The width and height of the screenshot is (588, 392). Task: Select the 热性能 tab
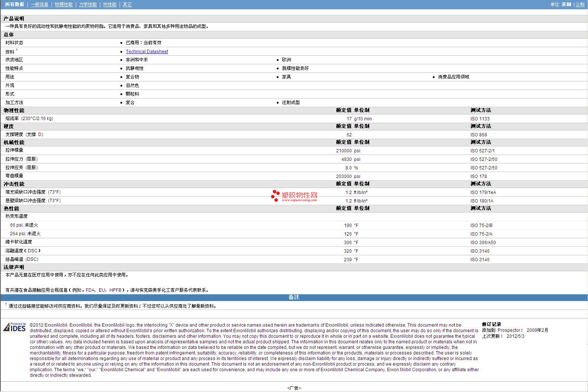click(x=110, y=4)
